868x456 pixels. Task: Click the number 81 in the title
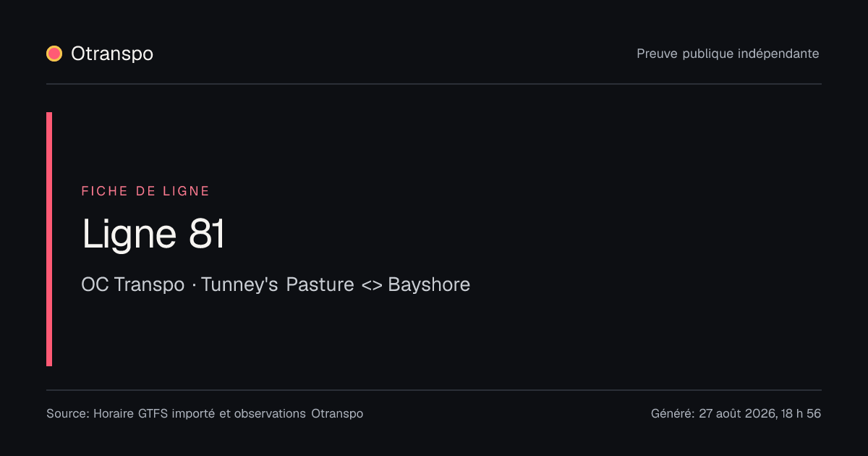[x=207, y=235]
